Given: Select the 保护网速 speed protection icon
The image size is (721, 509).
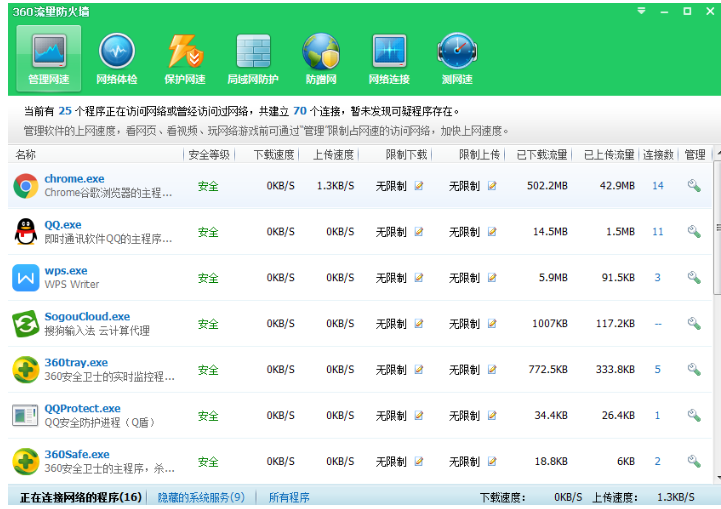Looking at the screenshot, I should [x=185, y=58].
